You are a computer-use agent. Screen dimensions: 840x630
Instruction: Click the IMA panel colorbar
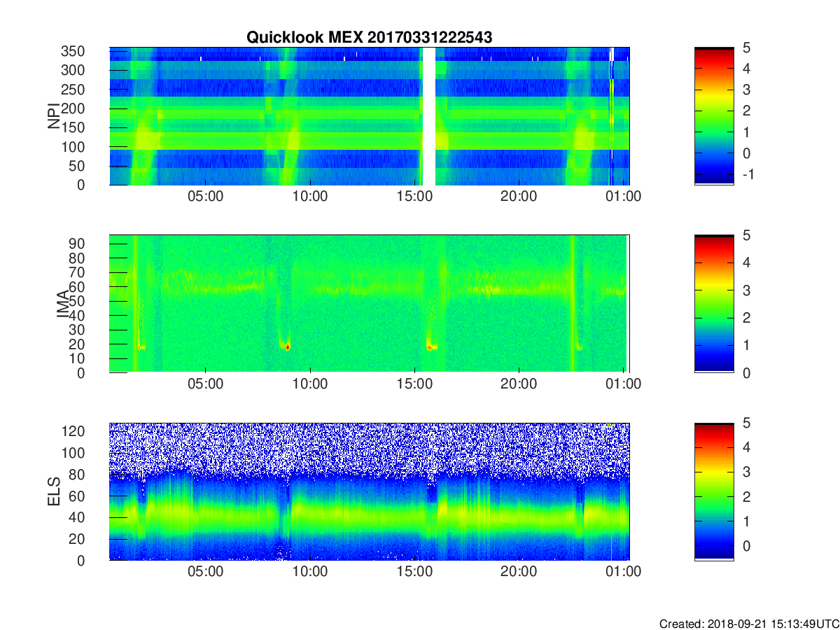click(x=714, y=304)
